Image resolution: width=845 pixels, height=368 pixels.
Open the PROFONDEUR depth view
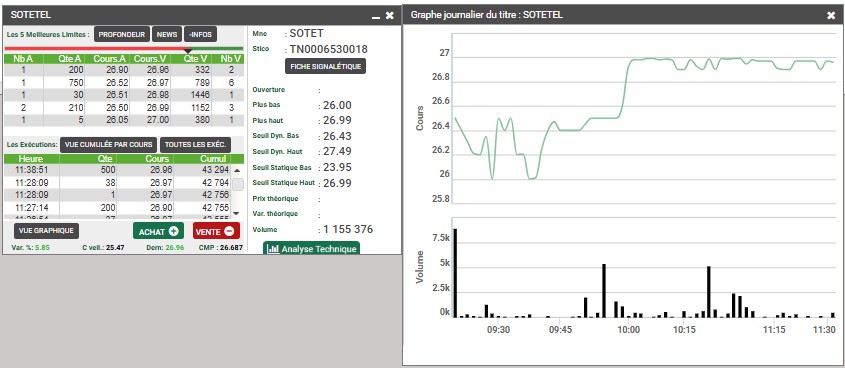[x=122, y=34]
